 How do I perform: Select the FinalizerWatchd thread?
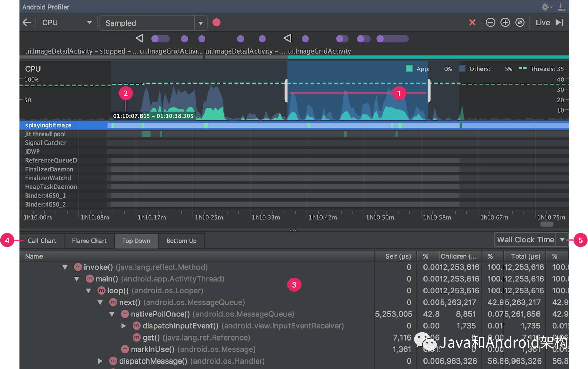coord(294,178)
